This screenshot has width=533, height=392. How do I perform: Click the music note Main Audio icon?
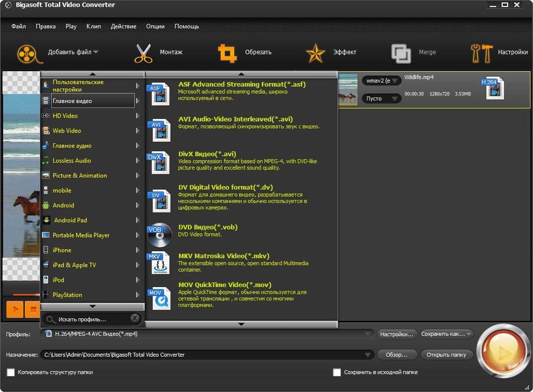point(46,145)
